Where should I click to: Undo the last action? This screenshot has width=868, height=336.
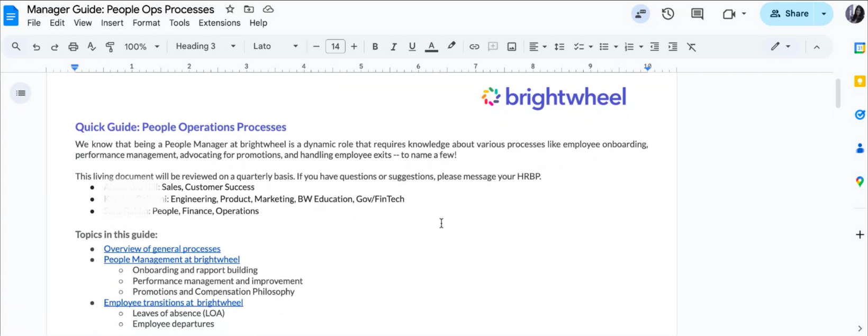36,47
